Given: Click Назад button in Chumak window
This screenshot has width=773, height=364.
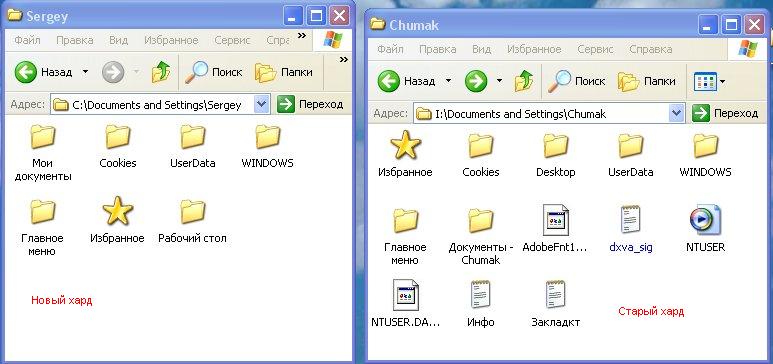Looking at the screenshot, I should (406, 81).
